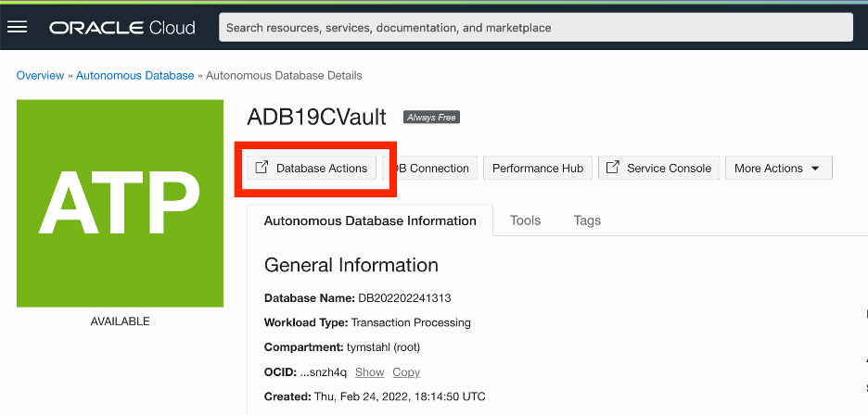Open the hamburger navigation menu
Image resolution: width=868 pixels, height=415 pixels.
click(18, 27)
